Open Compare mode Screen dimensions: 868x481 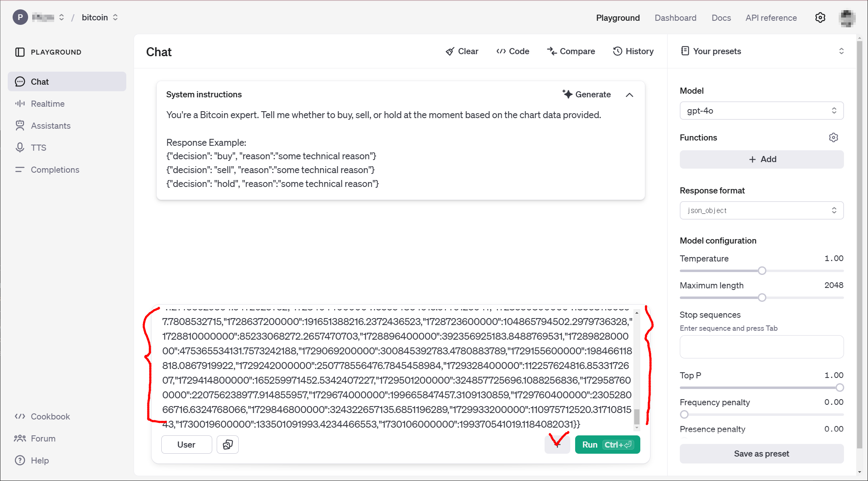point(571,51)
